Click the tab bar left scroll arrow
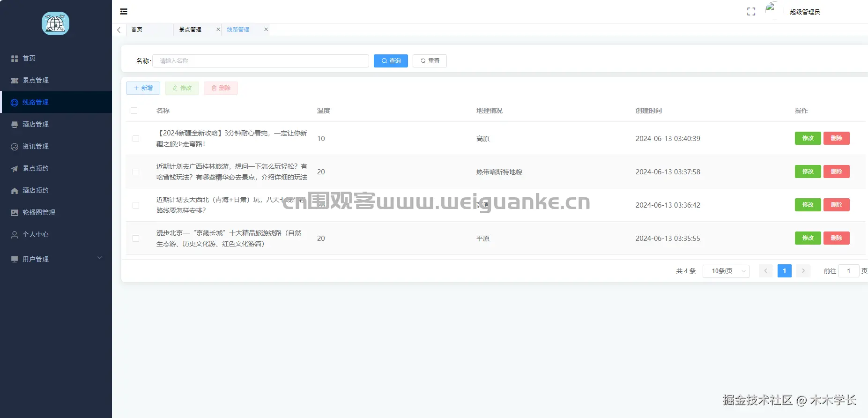The height and width of the screenshot is (418, 868). pyautogui.click(x=119, y=30)
